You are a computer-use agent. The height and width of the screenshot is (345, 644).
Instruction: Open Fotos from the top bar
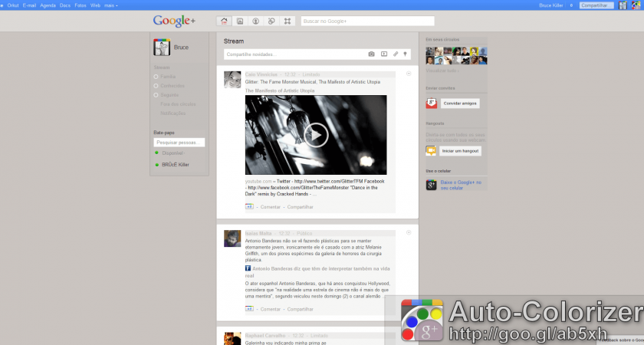tap(80, 5)
